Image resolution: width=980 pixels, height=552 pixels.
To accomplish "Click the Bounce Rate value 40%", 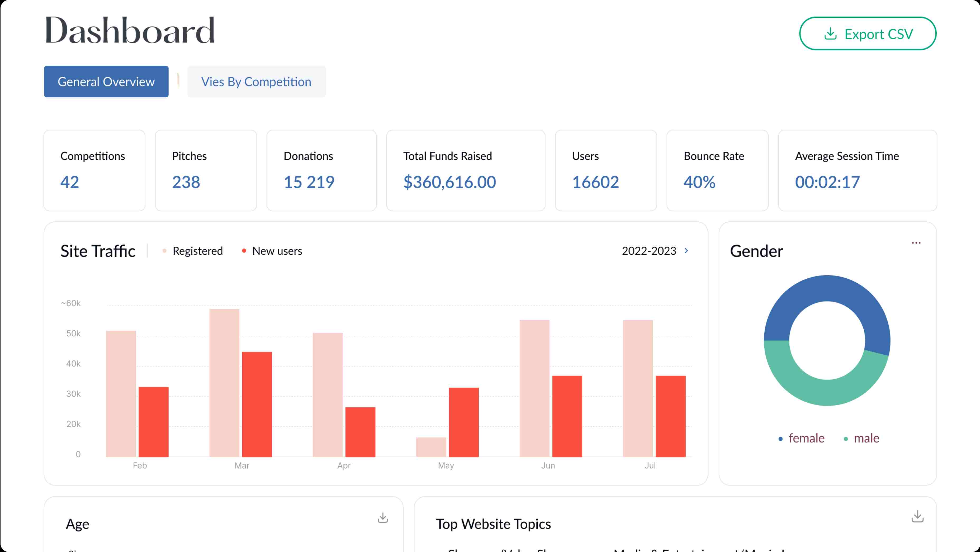I will point(699,182).
